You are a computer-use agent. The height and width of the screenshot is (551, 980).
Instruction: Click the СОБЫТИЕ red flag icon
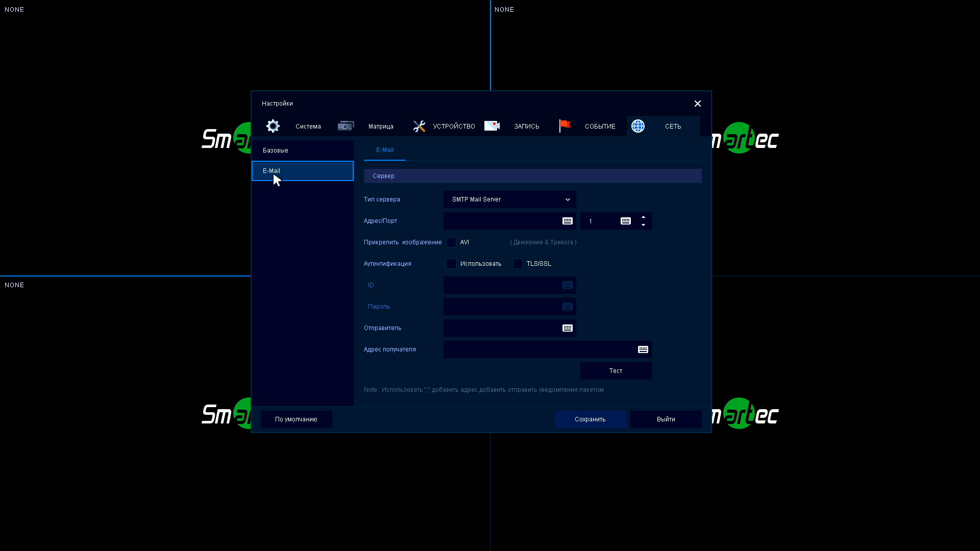565,126
